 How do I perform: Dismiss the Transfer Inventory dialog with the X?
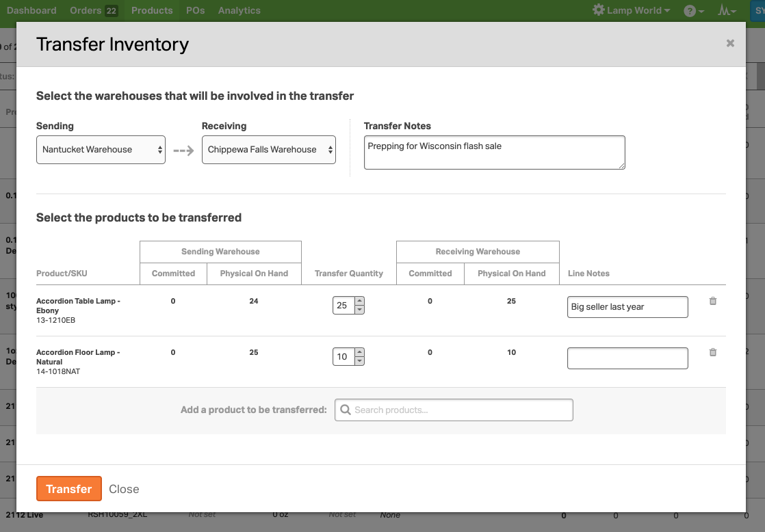pyautogui.click(x=729, y=42)
